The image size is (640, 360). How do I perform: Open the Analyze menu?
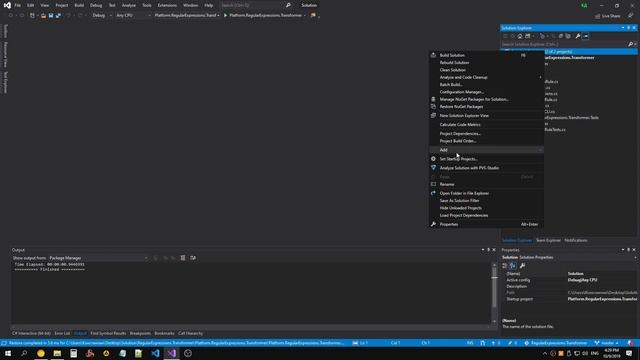[129, 5]
